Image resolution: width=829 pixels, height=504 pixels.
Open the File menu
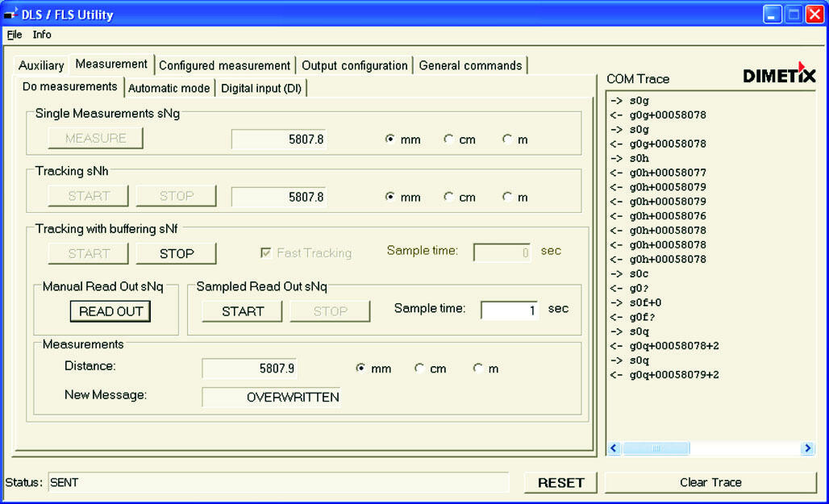coord(15,35)
